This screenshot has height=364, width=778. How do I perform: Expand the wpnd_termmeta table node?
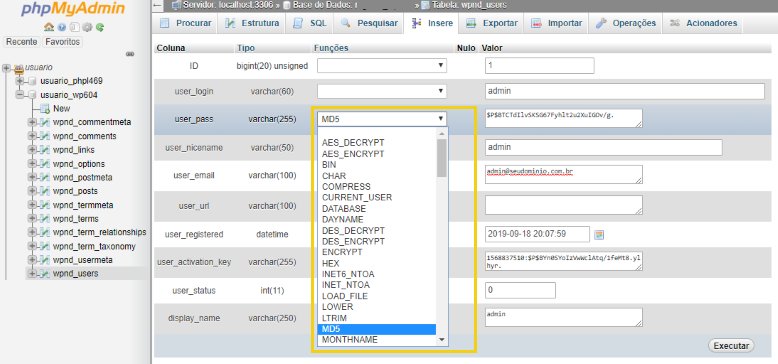pos(32,205)
